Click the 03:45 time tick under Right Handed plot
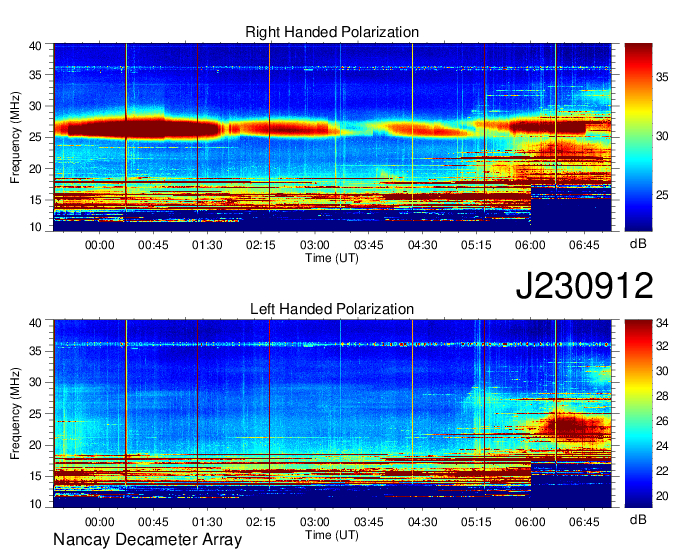The image size is (680, 552). pyautogui.click(x=369, y=245)
